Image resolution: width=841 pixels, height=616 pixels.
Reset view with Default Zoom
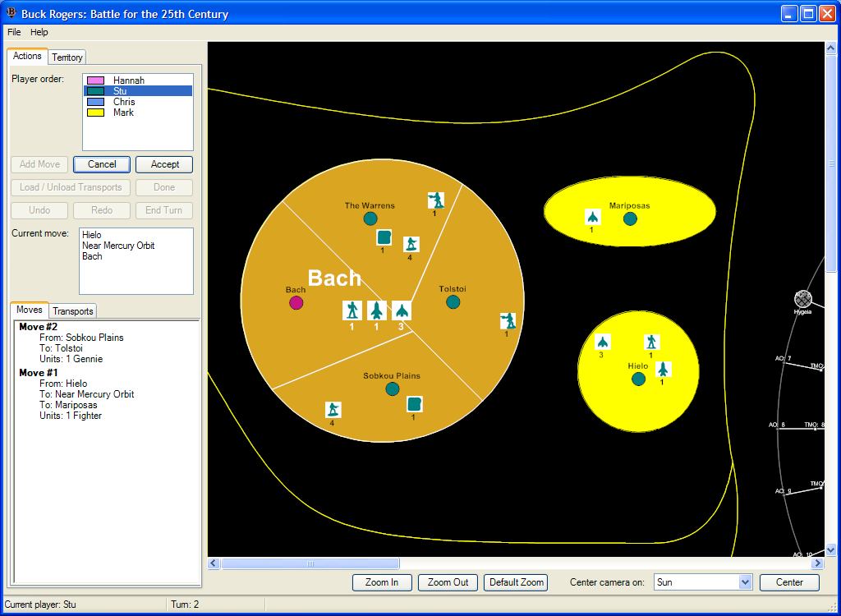pyautogui.click(x=516, y=582)
